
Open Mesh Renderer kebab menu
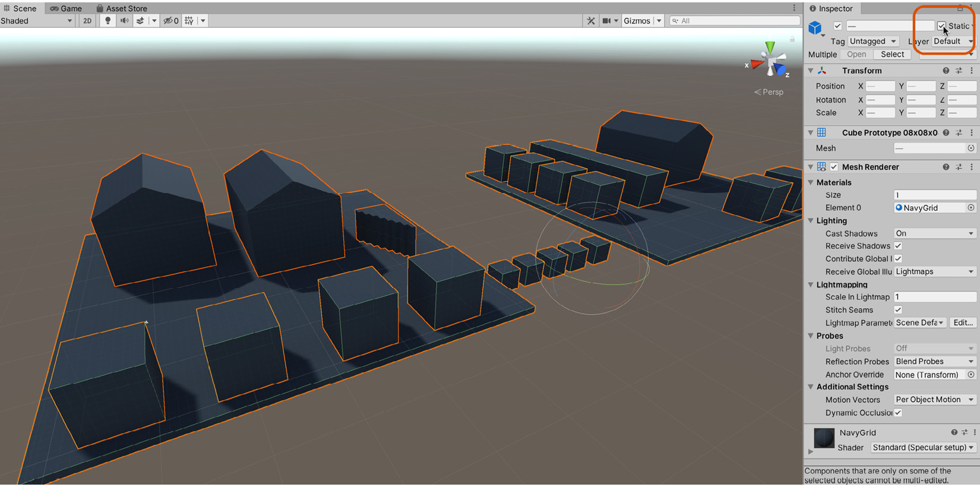[x=972, y=167]
